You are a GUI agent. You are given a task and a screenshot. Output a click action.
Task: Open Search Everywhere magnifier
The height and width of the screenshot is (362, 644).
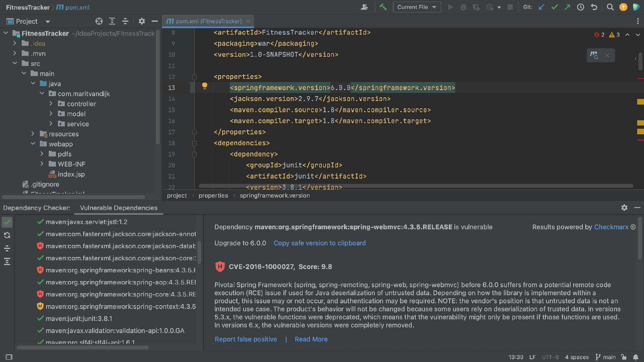click(610, 7)
